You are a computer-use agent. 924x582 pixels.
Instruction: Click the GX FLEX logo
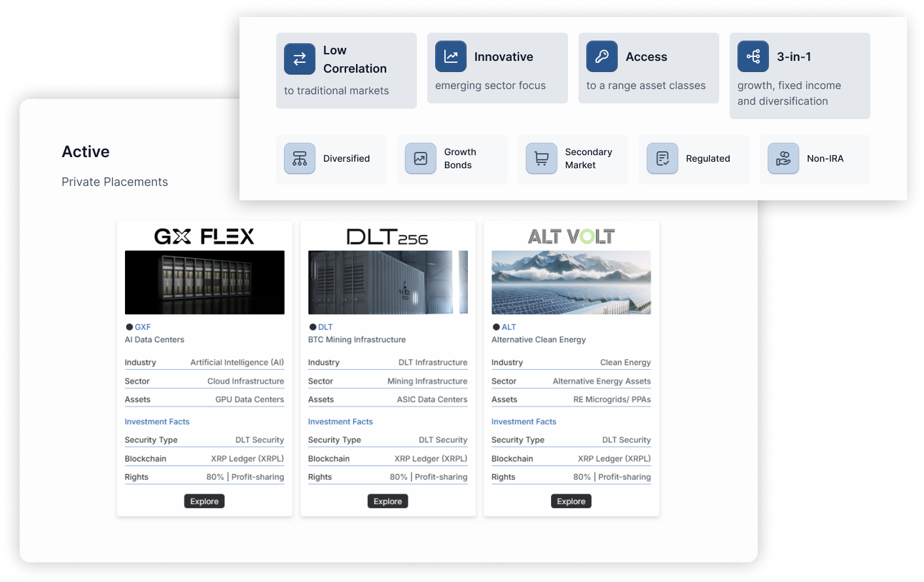pyautogui.click(x=204, y=236)
